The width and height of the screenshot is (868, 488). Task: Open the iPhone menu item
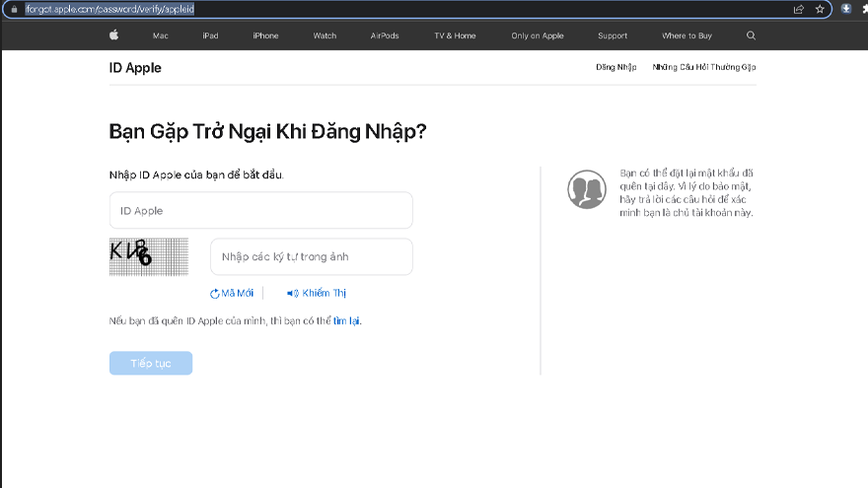265,35
